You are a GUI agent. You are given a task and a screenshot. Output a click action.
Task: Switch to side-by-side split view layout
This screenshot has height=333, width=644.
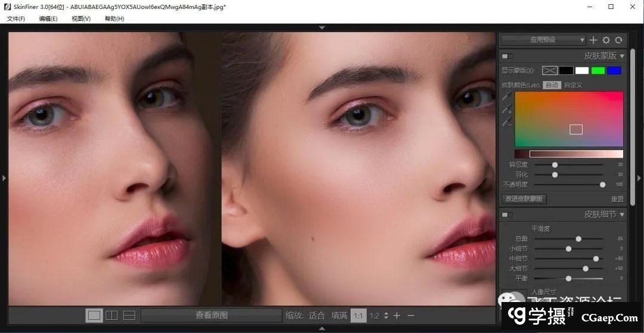tap(112, 315)
